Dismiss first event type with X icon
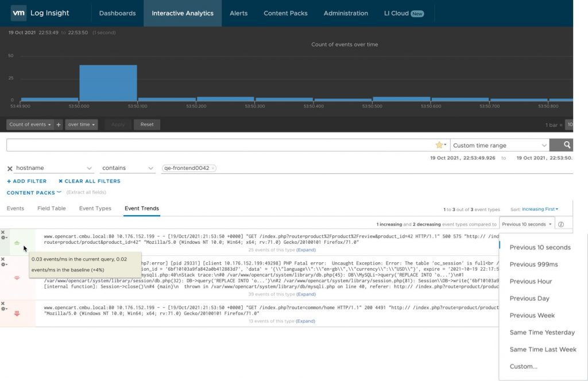 tap(3, 232)
